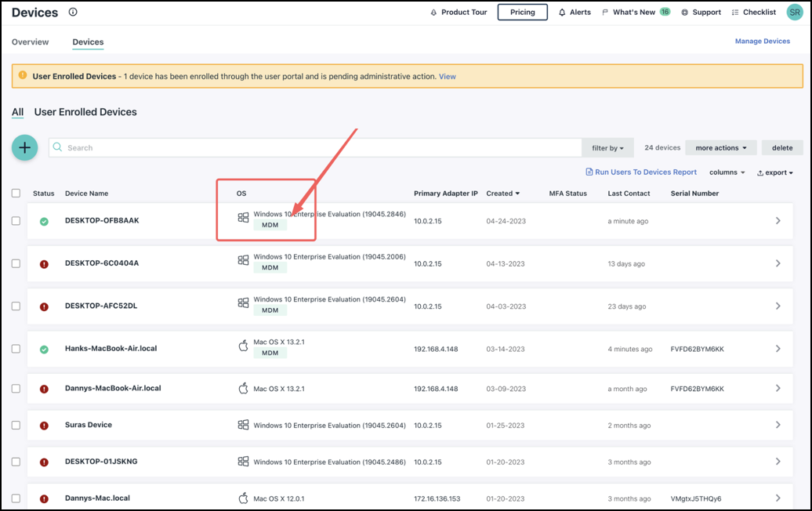The width and height of the screenshot is (812, 511).
Task: Switch to the Overview tab
Action: click(31, 42)
